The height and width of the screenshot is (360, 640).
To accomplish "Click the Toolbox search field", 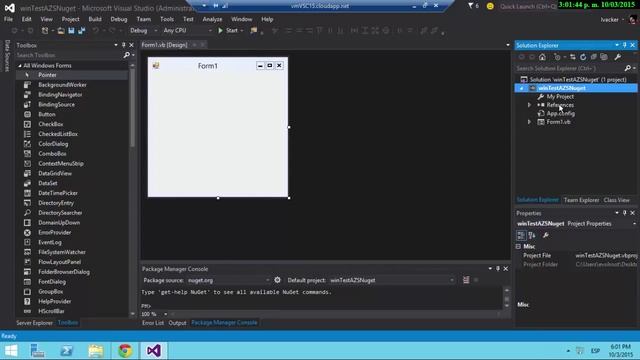I will [69, 55].
